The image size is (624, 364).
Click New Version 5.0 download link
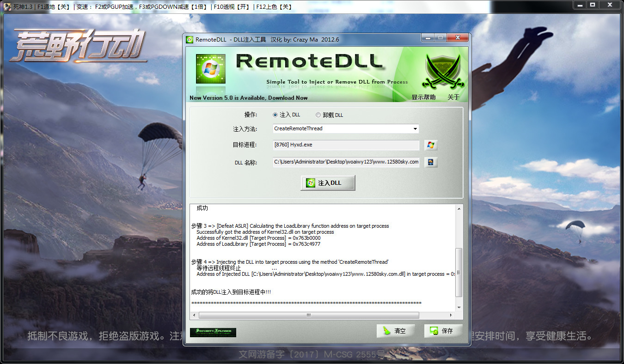(x=248, y=97)
